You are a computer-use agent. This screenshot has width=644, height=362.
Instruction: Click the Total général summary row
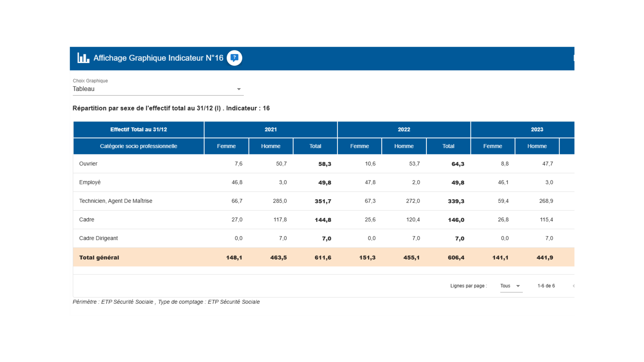tap(99, 257)
